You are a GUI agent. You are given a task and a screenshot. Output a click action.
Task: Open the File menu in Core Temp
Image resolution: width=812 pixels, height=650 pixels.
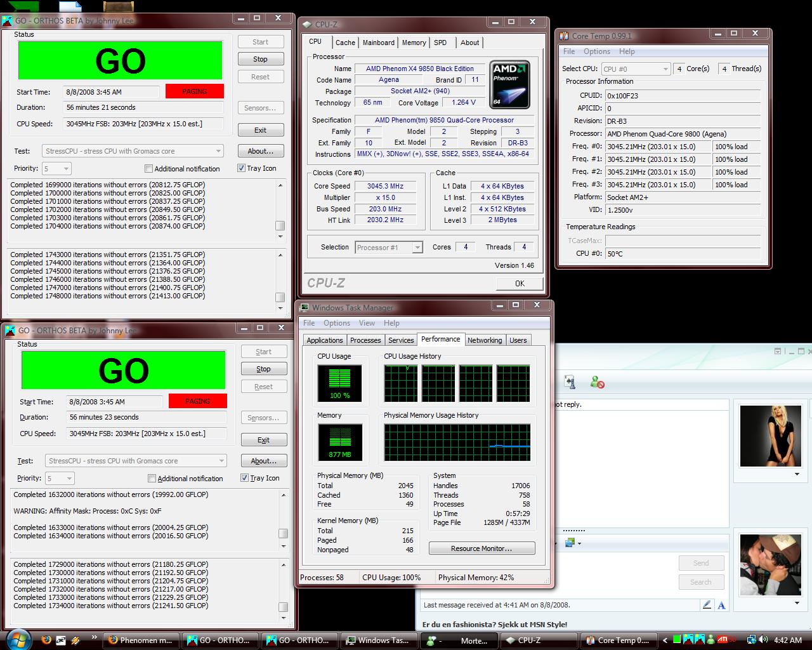click(569, 51)
